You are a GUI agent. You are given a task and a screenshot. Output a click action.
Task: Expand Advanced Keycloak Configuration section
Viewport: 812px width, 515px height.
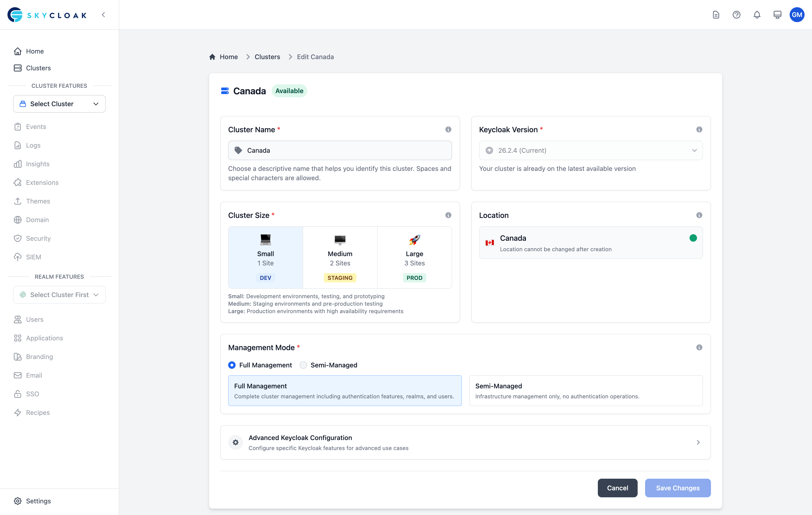pos(465,442)
